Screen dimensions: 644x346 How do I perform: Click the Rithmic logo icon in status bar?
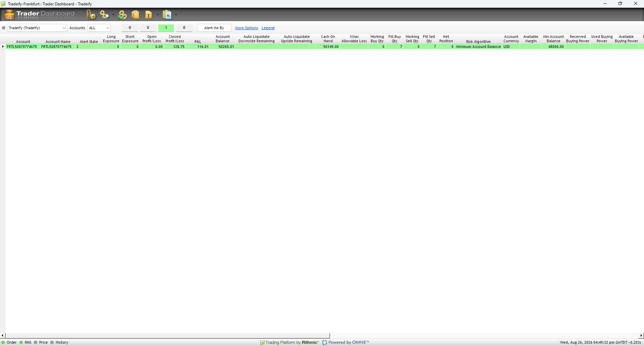262,342
